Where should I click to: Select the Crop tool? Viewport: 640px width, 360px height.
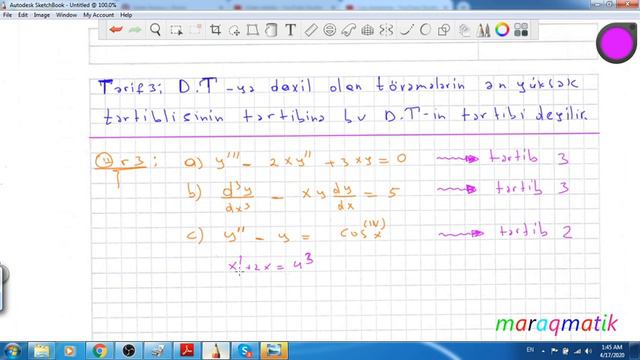pyautogui.click(x=215, y=30)
